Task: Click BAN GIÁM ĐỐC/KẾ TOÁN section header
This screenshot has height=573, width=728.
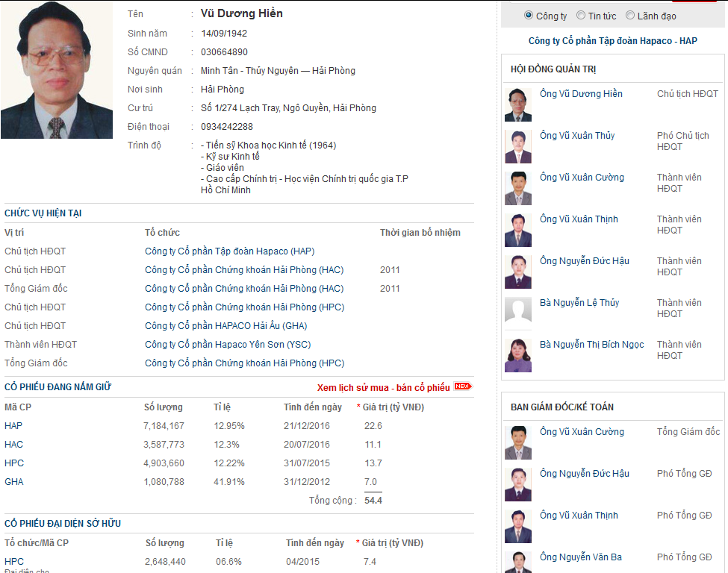Action: click(x=562, y=407)
